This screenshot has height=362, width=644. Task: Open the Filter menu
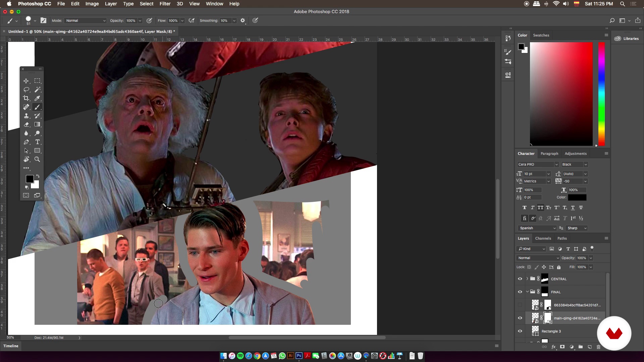point(165,4)
